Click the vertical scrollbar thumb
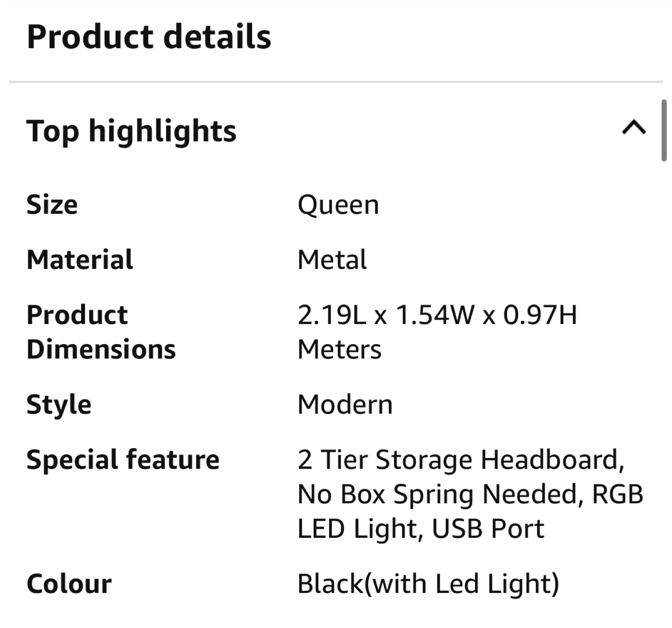672x628 pixels. [664, 130]
